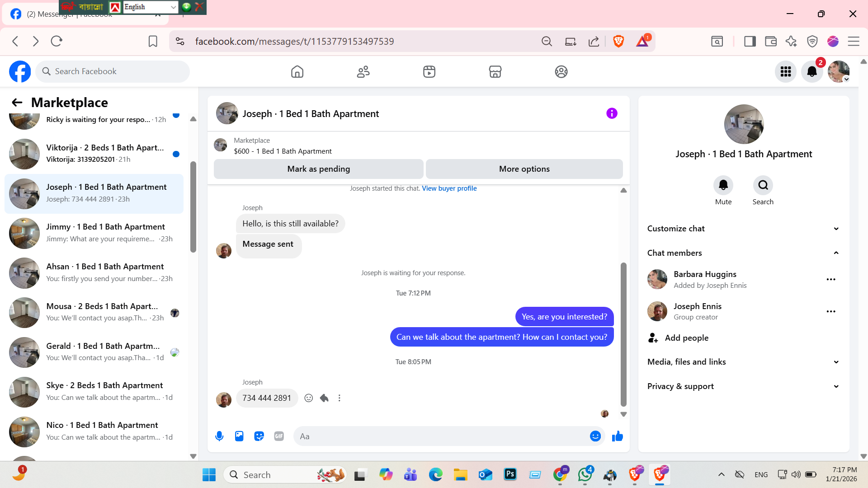Viewport: 868px width, 488px height.
Task: Go to the Facebook Home tab
Action: pyautogui.click(x=297, y=71)
